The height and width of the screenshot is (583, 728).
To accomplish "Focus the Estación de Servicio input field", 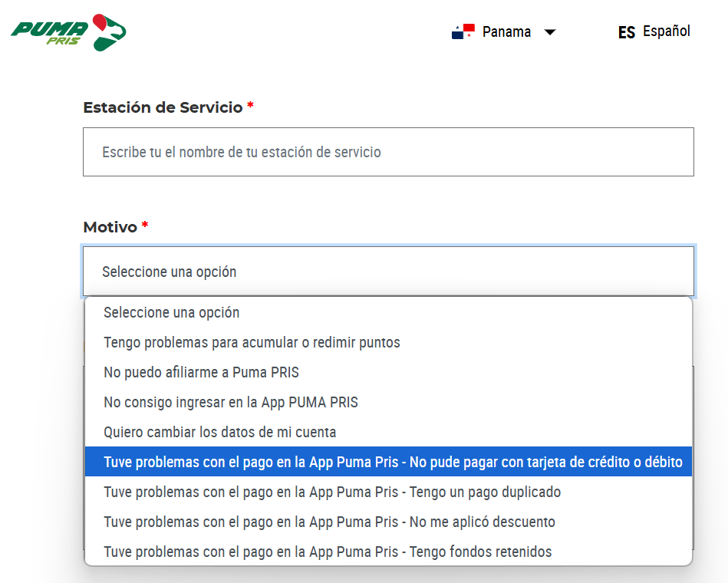I will (388, 152).
